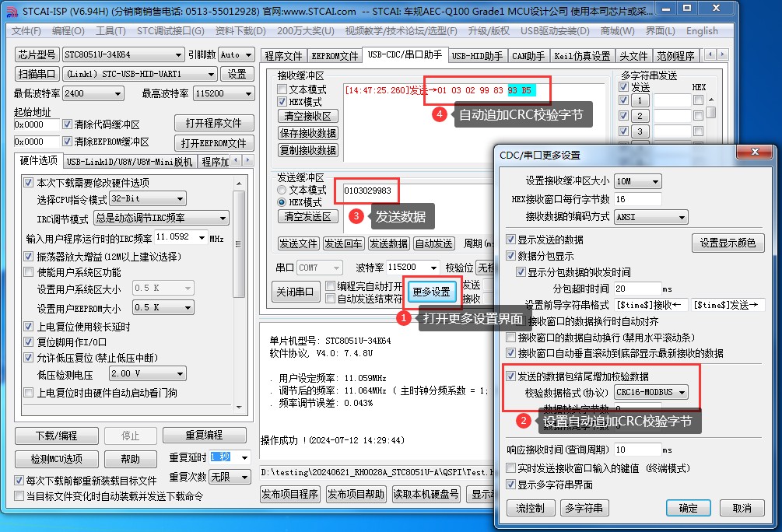Toggle 显示多字符串界面 checkbox
Image resolution: width=782 pixels, height=532 pixels.
pos(510,484)
